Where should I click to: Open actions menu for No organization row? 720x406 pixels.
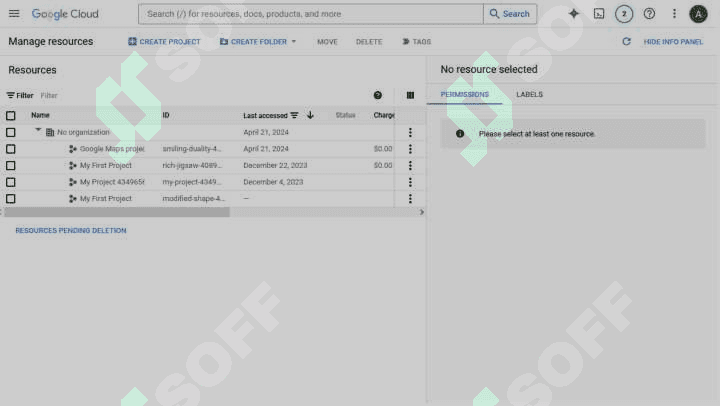click(x=410, y=132)
